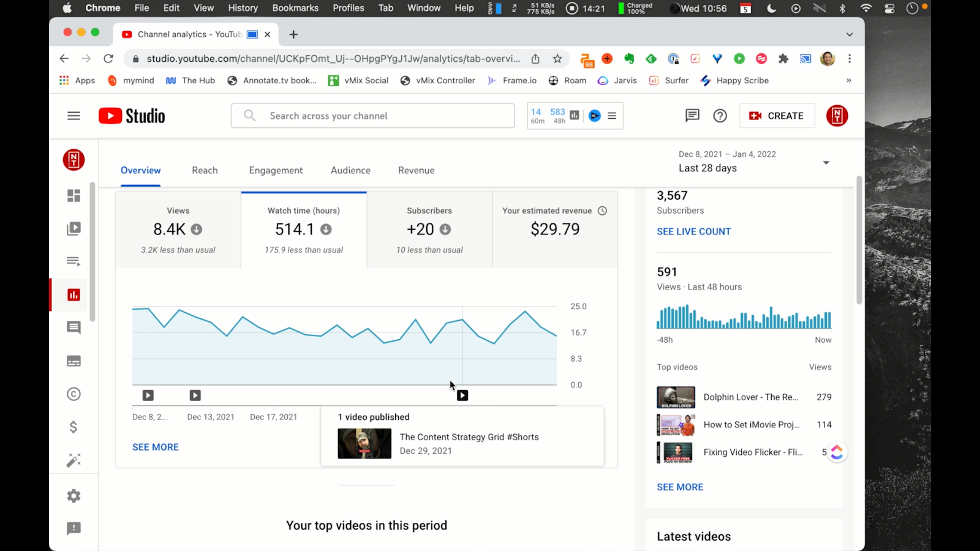Screen dimensions: 980x551
Task: Click SEE MORE under Top videos
Action: pos(680,487)
